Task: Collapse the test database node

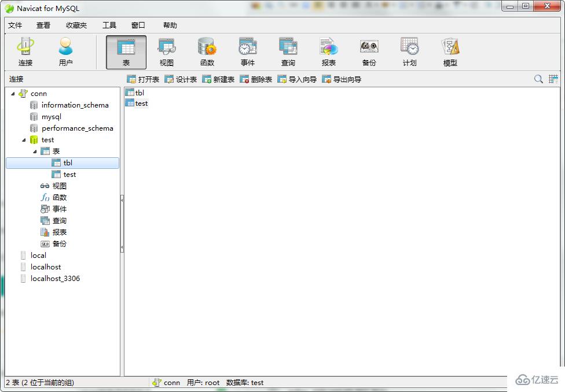Action: click(24, 139)
